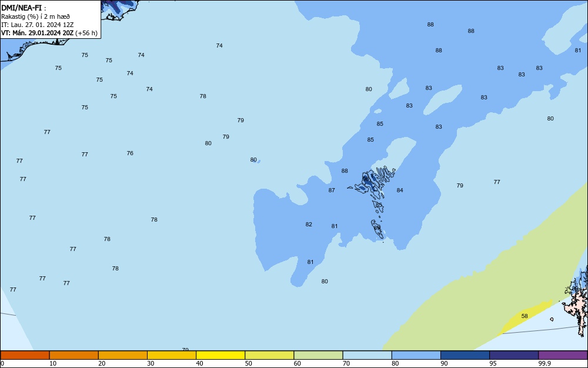Screen dimensions: 588x368
Task: Select the 20–30 amber legend swatch
Action: (123, 355)
